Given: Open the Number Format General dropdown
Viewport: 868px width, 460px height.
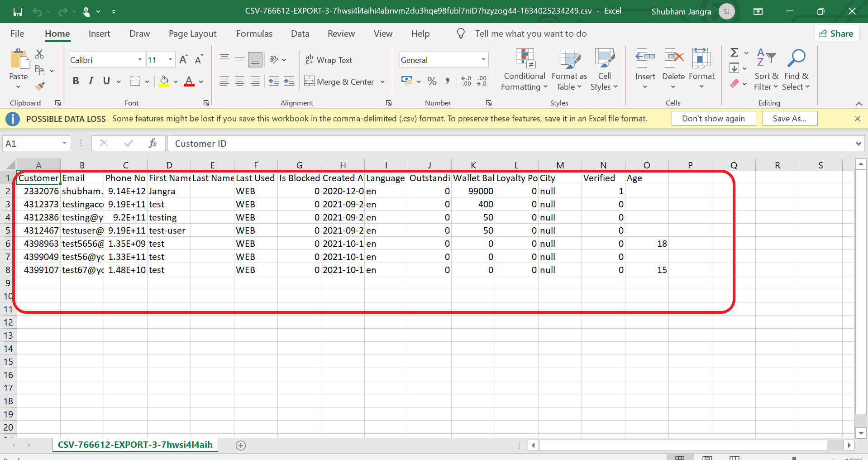Looking at the screenshot, I should 483,60.
